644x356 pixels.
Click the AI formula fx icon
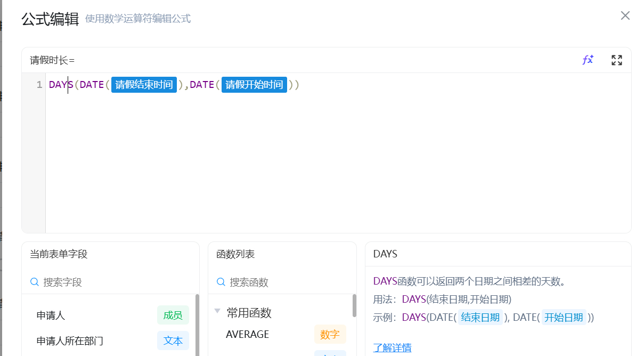click(x=588, y=60)
